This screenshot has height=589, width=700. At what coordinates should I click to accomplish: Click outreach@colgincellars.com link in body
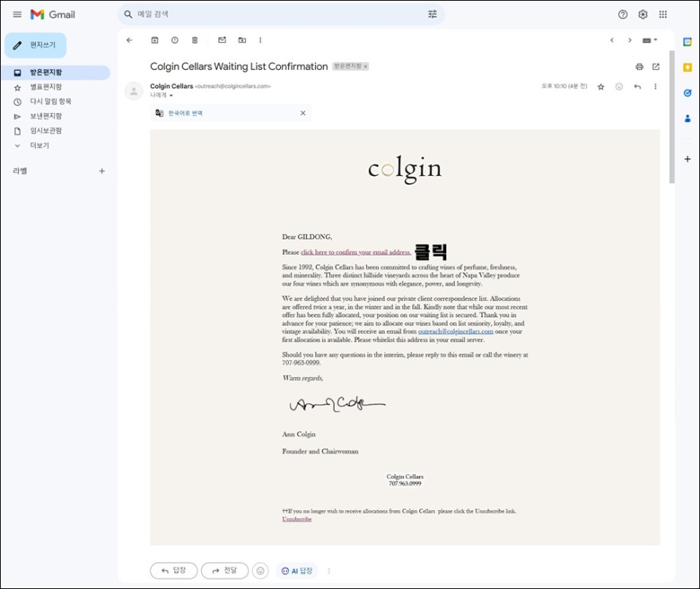coord(455,331)
